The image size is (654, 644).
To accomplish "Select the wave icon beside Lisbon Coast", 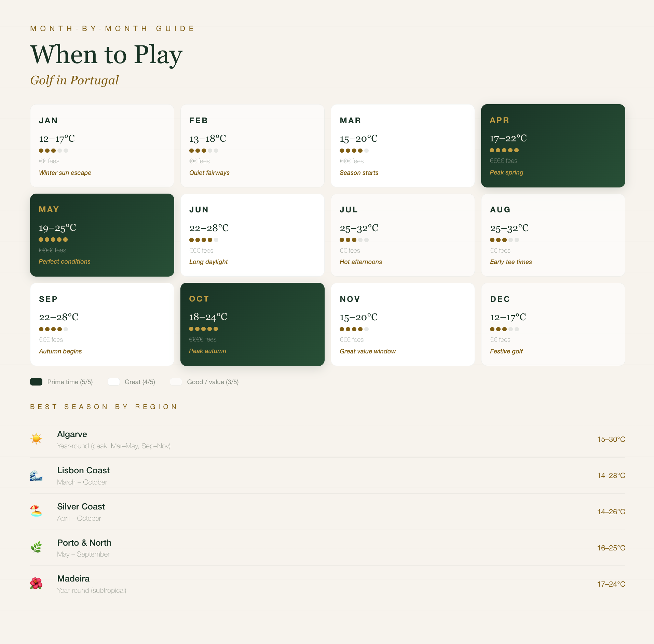I will point(36,475).
